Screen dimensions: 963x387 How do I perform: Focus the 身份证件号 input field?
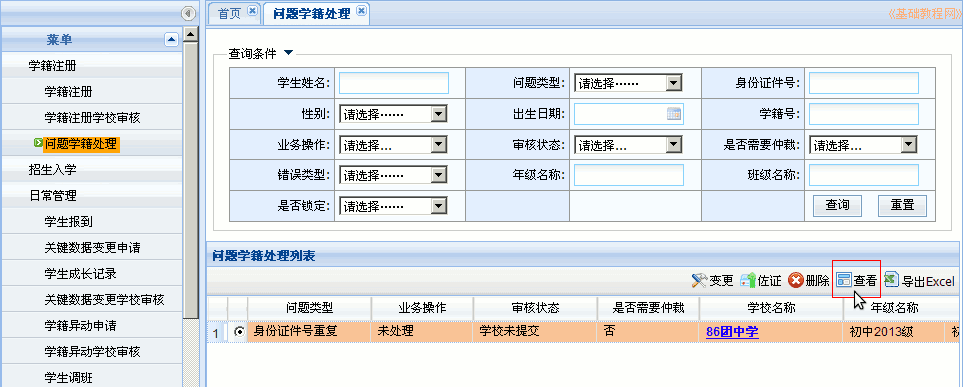pos(864,83)
